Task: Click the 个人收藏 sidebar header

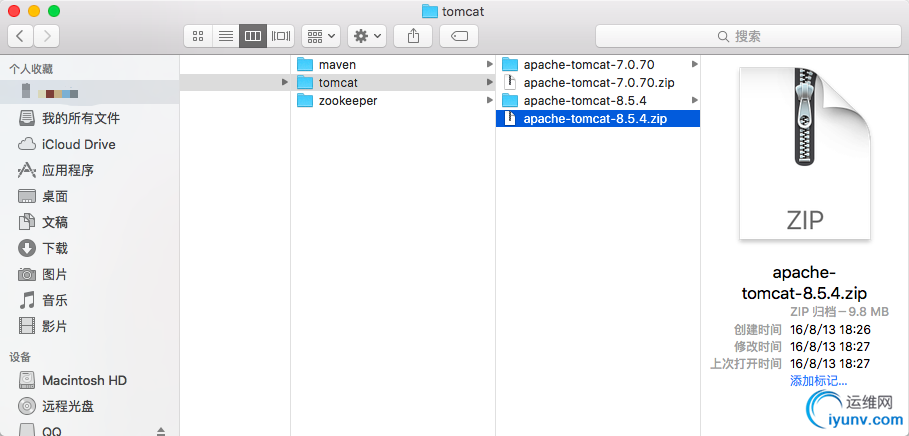Action: pyautogui.click(x=31, y=69)
